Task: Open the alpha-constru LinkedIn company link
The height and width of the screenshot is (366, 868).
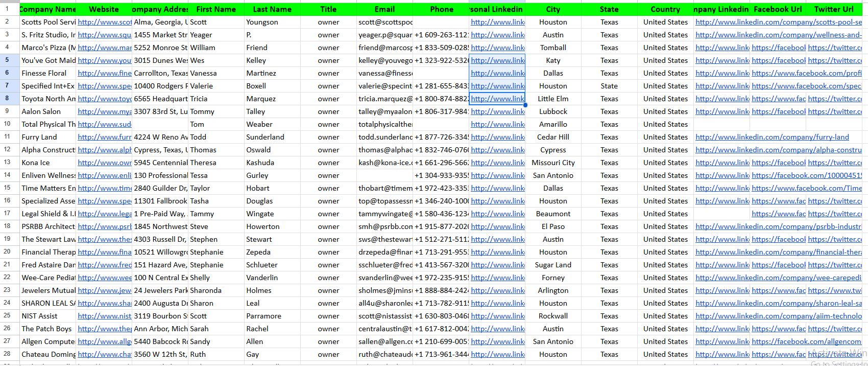Action: coord(778,150)
